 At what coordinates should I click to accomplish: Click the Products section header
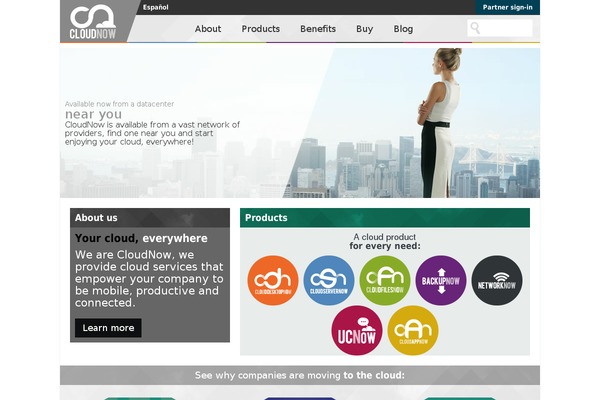click(x=385, y=218)
